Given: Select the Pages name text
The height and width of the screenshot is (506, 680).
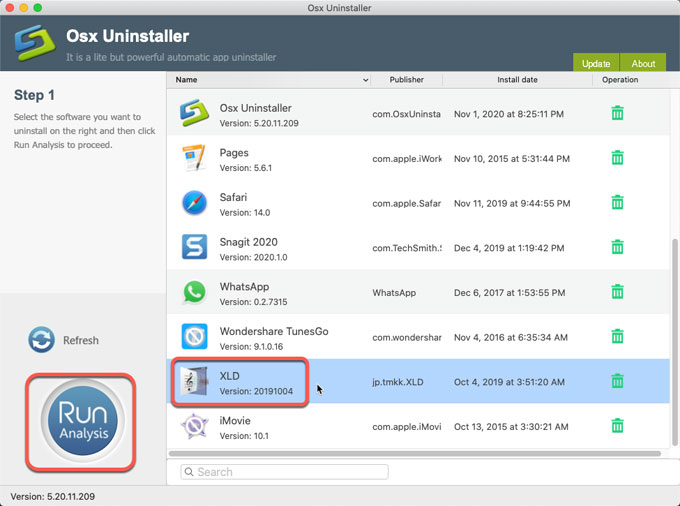Looking at the screenshot, I should [234, 153].
